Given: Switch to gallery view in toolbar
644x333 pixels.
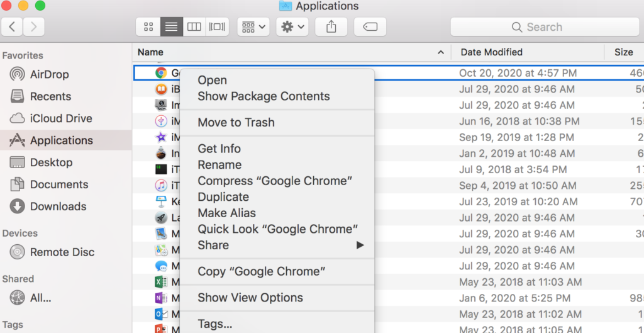Looking at the screenshot, I should [x=217, y=27].
